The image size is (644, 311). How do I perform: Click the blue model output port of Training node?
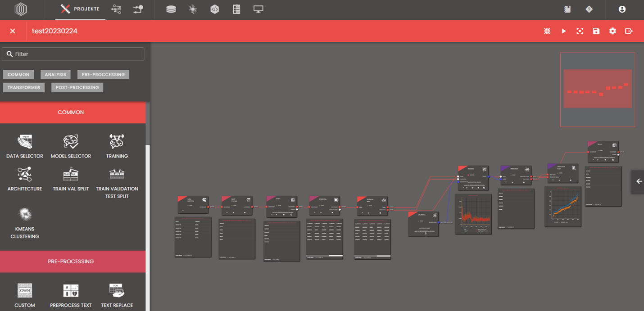[489, 176]
